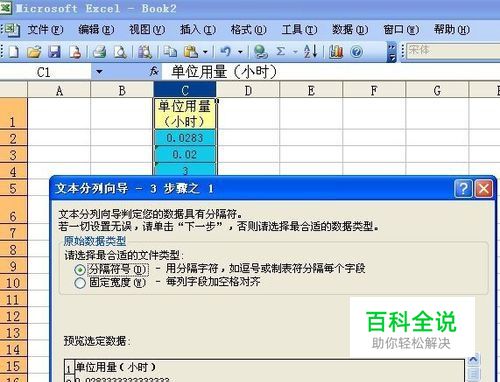
Task: Click the Select All corner box
Action: tap(13, 90)
